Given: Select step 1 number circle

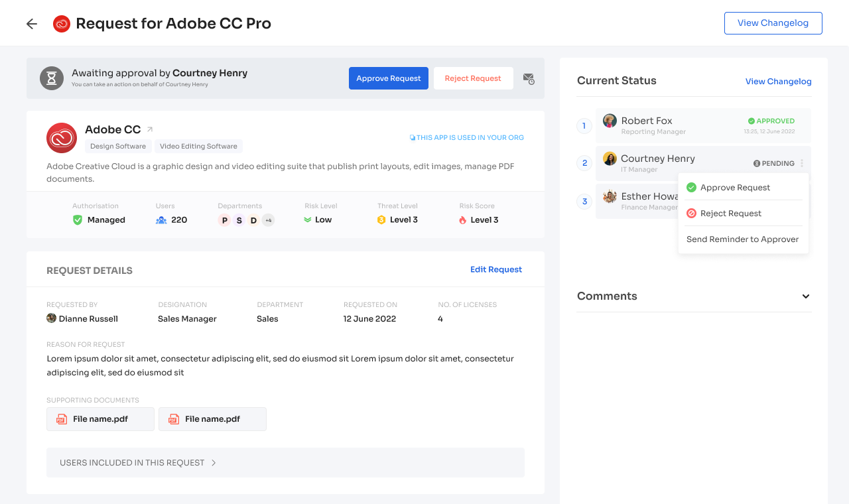Looking at the screenshot, I should tap(584, 125).
